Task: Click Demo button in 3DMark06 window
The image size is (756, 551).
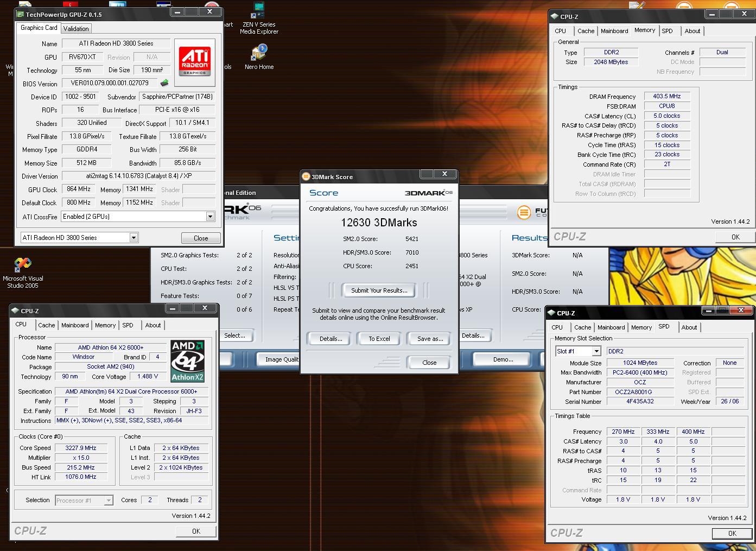Action: pyautogui.click(x=503, y=359)
